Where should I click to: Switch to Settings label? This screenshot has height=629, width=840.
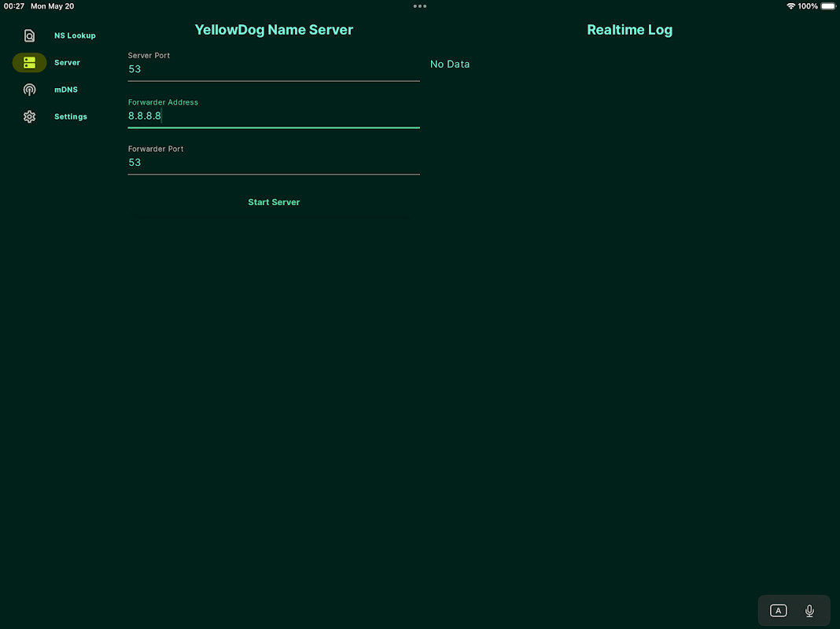(x=71, y=116)
